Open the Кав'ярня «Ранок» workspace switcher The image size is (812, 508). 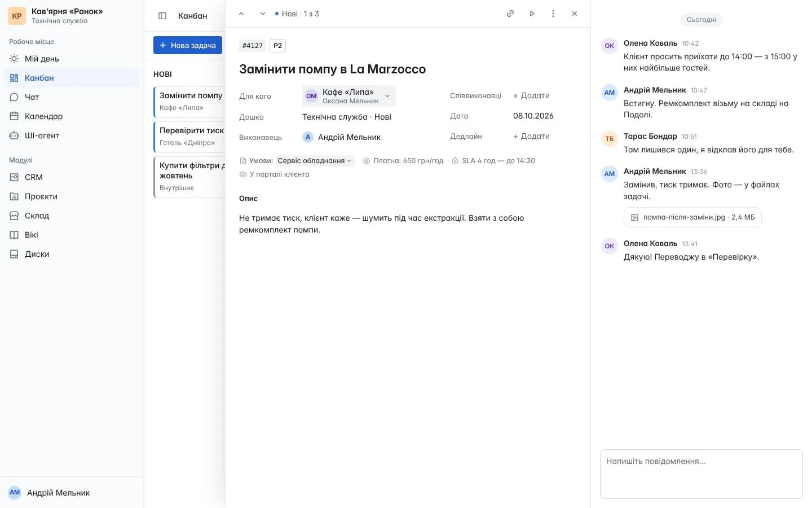coord(72,16)
